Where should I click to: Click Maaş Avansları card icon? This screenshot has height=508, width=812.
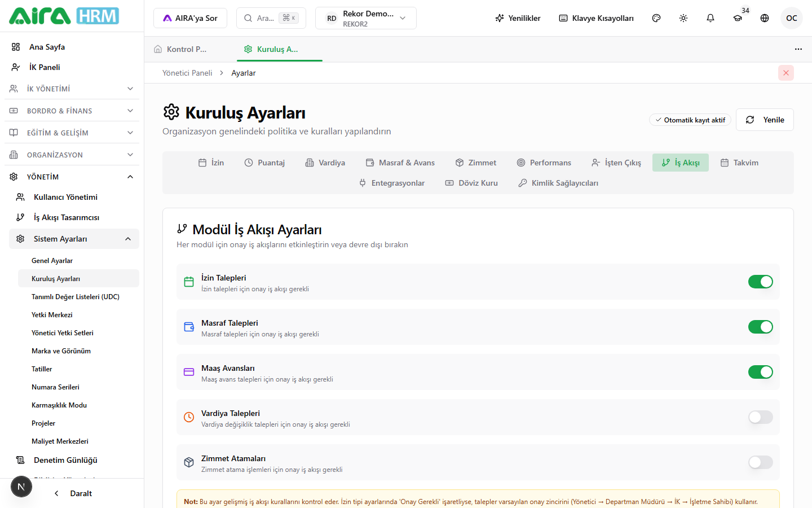[x=189, y=372]
